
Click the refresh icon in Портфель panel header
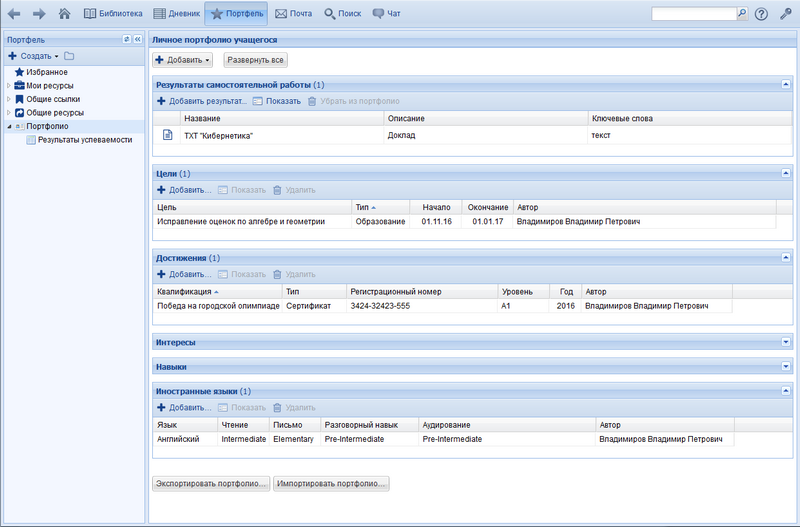pos(126,39)
